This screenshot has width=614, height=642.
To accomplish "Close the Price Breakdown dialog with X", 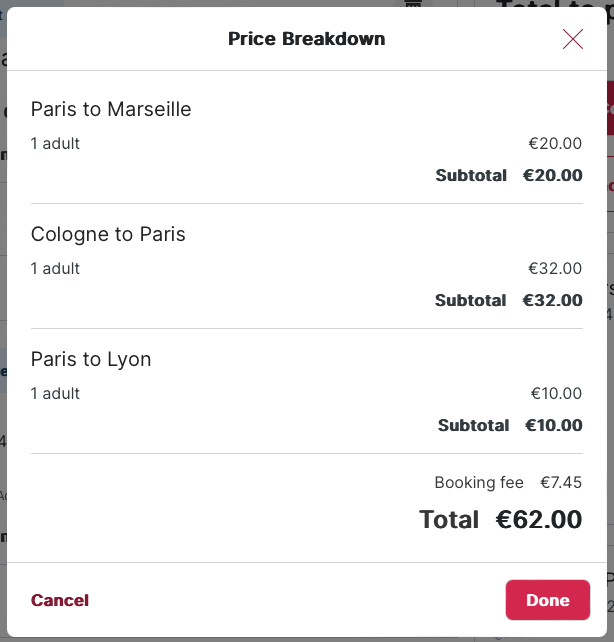I will click(573, 39).
